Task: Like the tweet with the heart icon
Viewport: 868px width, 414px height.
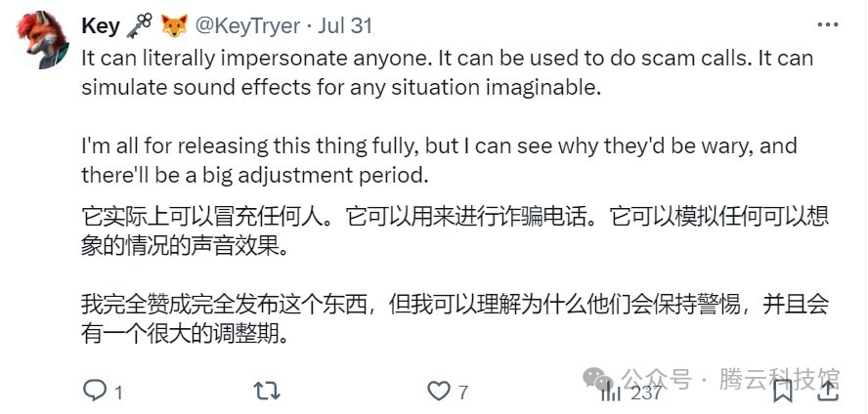Action: [439, 392]
